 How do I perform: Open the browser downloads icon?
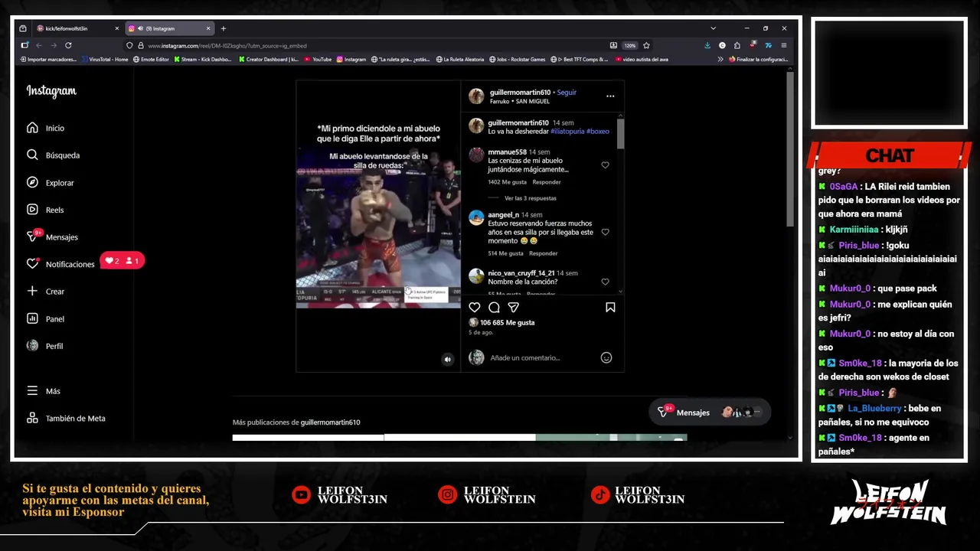click(x=707, y=45)
